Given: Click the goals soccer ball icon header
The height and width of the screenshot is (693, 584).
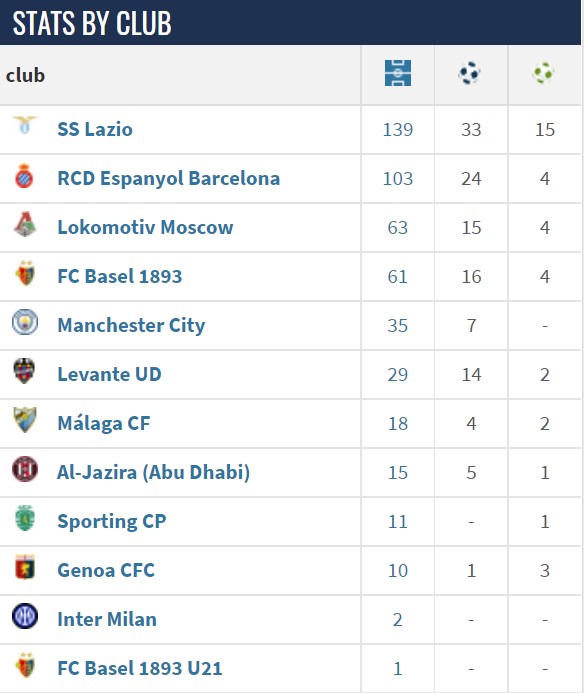Looking at the screenshot, I should tap(469, 73).
